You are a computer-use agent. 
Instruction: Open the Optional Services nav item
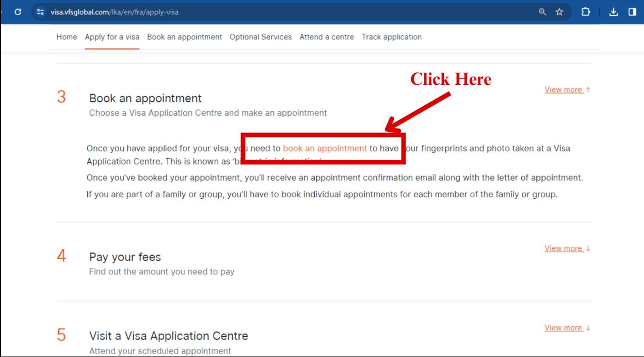(261, 37)
